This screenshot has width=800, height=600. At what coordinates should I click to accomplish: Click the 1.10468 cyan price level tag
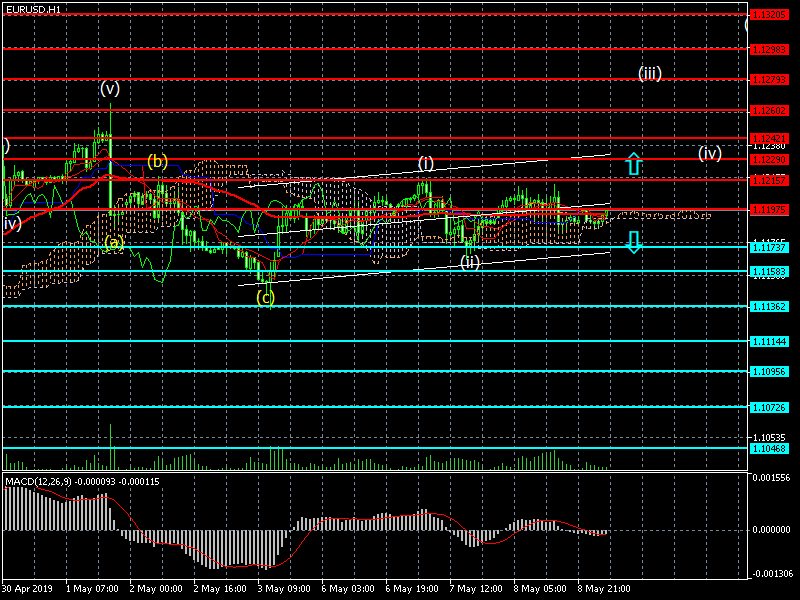769,448
